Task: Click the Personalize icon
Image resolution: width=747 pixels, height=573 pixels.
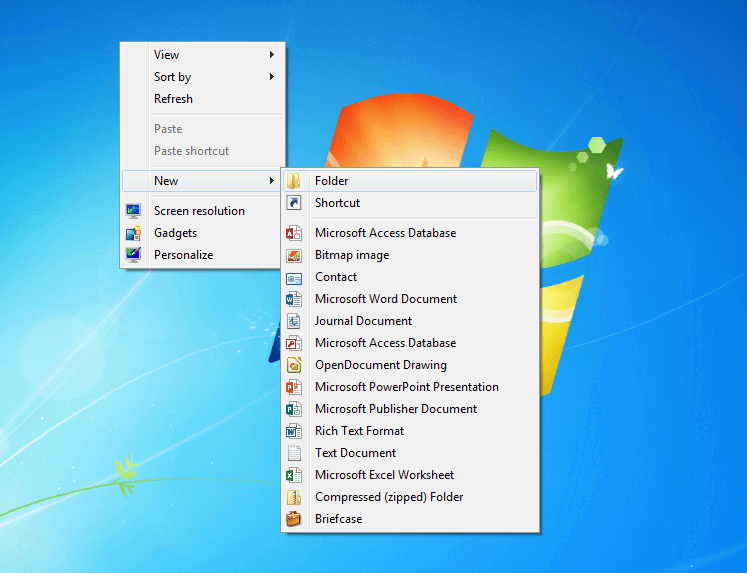Action: point(133,255)
